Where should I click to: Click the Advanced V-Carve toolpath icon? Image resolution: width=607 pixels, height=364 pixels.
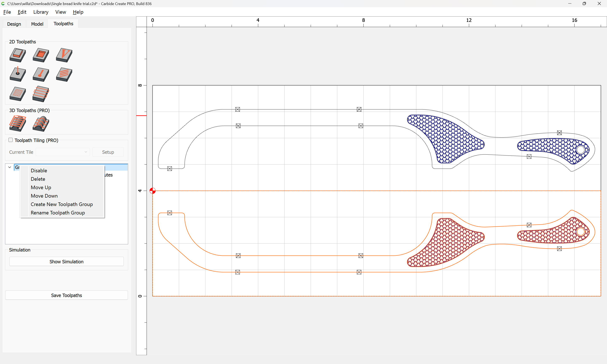18,94
